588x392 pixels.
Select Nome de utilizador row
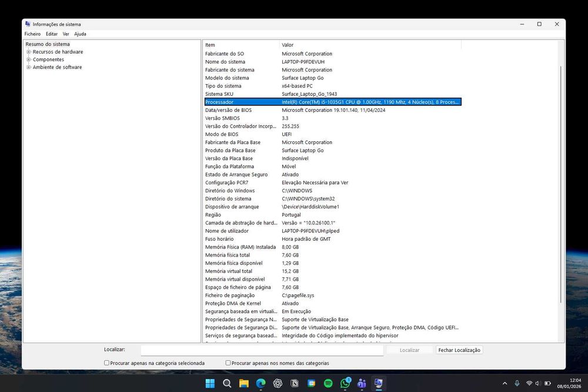[333, 231]
